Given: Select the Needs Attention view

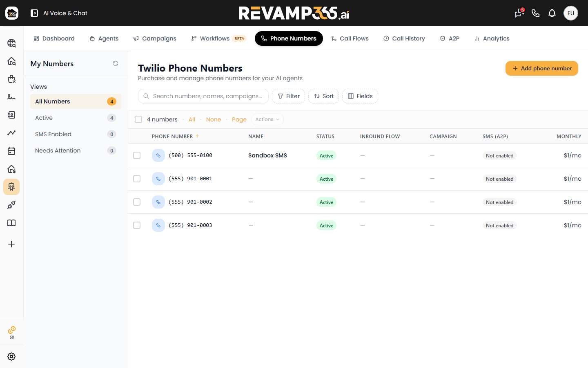Looking at the screenshot, I should click(76, 150).
